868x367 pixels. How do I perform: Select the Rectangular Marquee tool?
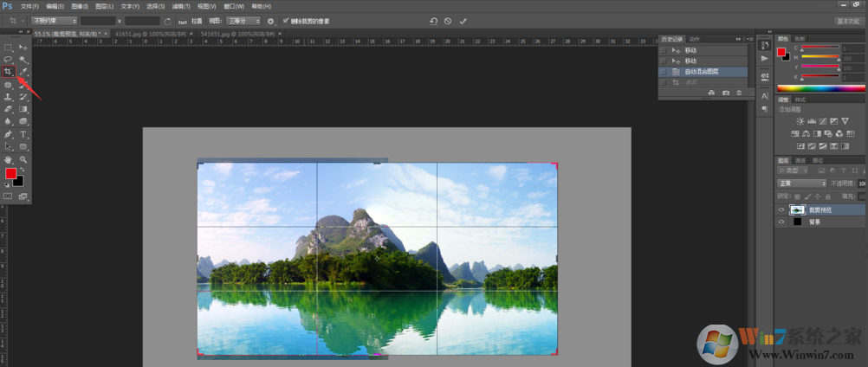tap(9, 47)
